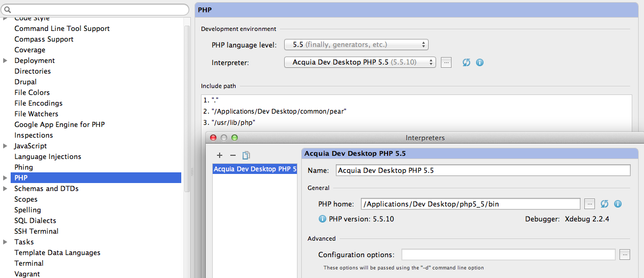Select Acquia Dev Desktop PHP 5.5 in interpreter list
This screenshot has height=278, width=644.
(254, 169)
